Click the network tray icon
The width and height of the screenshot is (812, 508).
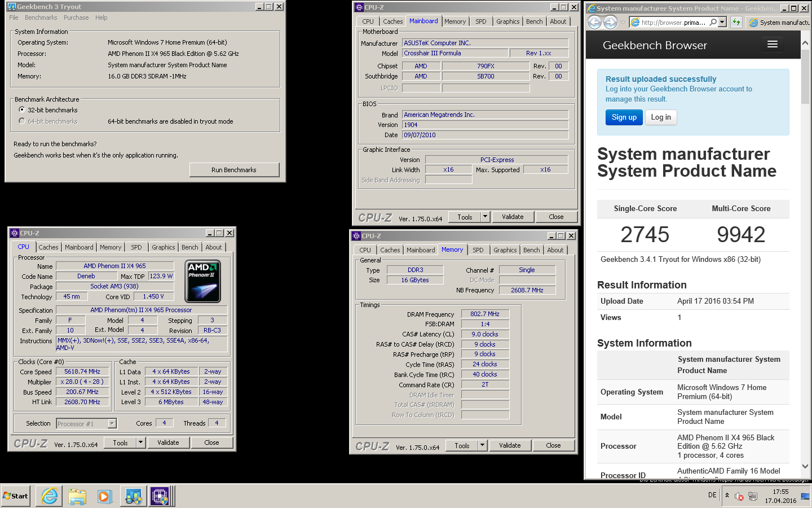tap(753, 496)
